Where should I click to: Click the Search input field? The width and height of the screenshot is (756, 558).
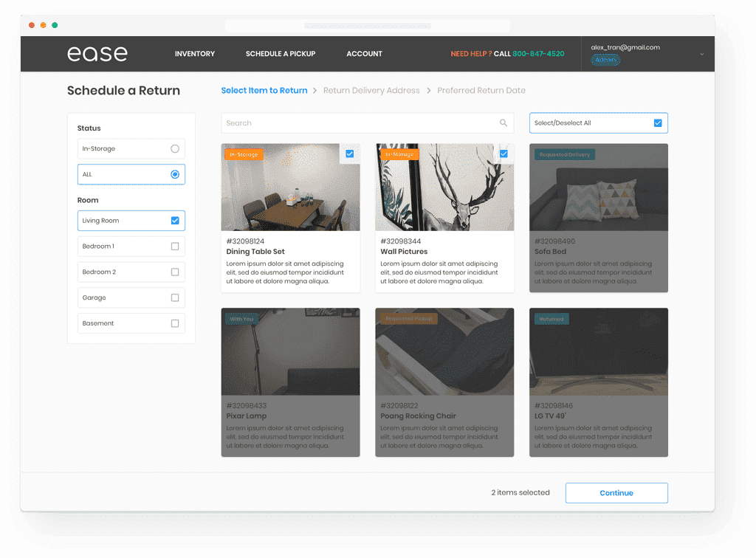[358, 123]
